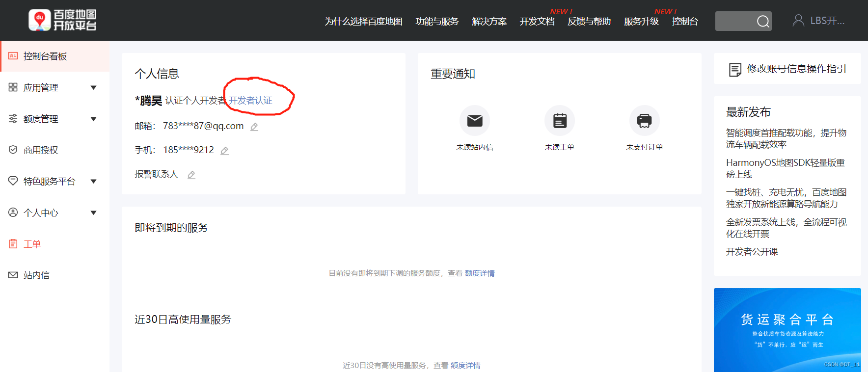
Task: Open 修改账号信息操作指引 guide link
Action: pos(796,69)
